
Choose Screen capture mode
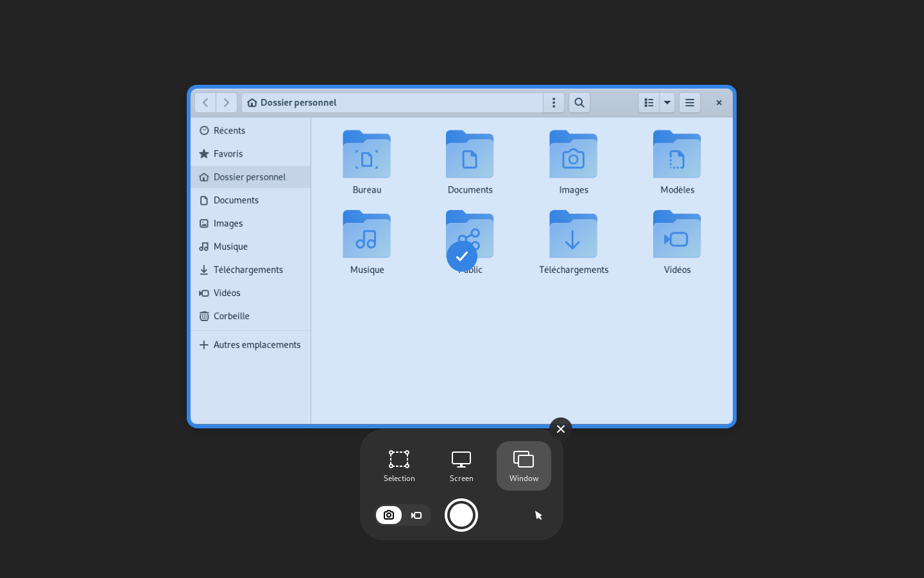(461, 466)
